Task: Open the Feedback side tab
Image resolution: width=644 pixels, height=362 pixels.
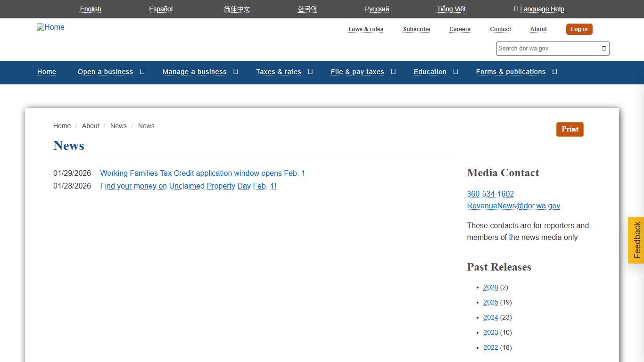Action: pyautogui.click(x=636, y=240)
